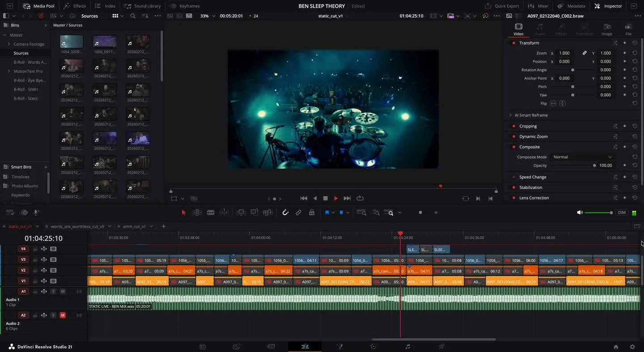This screenshot has width=644, height=352.
Task: Click the DIM audio button
Action: 622,213
